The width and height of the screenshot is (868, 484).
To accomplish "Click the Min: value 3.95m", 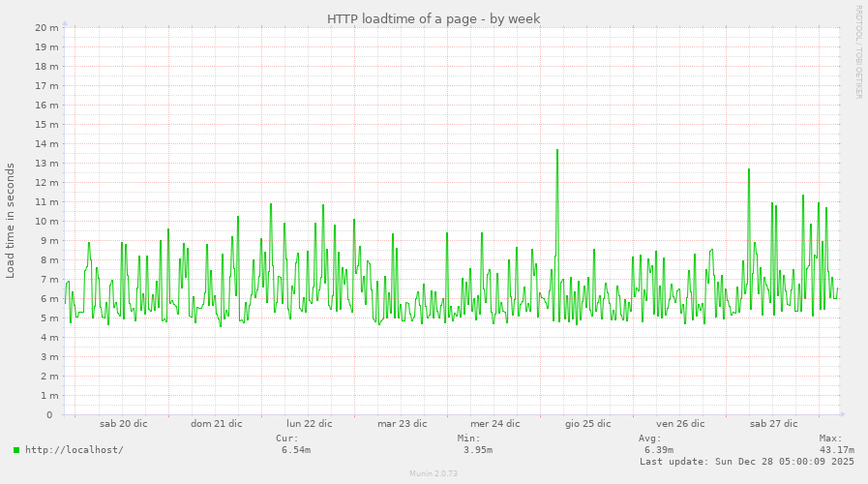I will [x=478, y=450].
